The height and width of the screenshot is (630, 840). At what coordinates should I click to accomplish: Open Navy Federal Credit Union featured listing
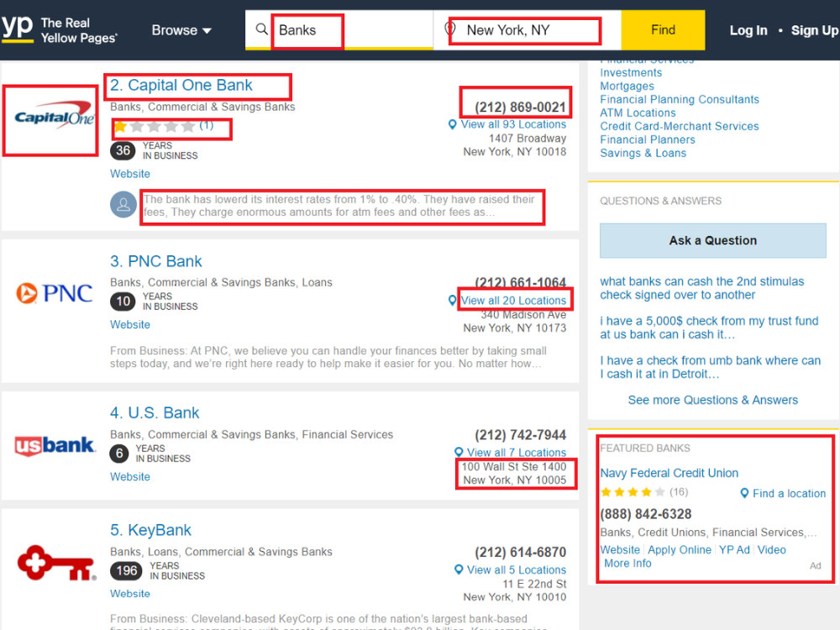[669, 473]
